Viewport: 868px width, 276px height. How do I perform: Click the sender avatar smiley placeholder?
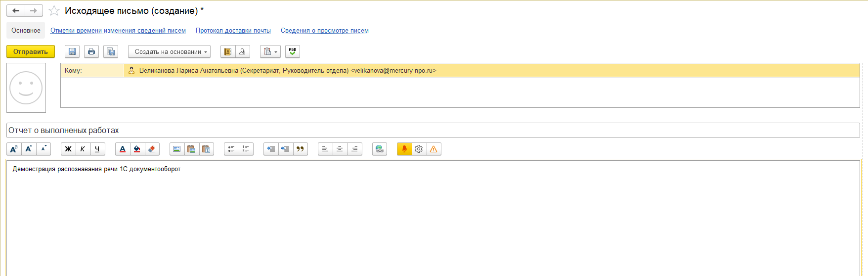[26, 88]
